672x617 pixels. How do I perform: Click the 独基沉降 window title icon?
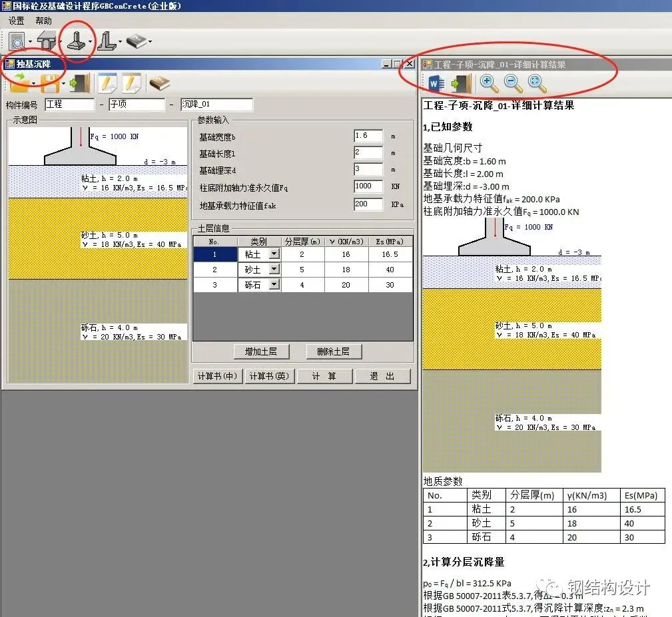(9, 64)
